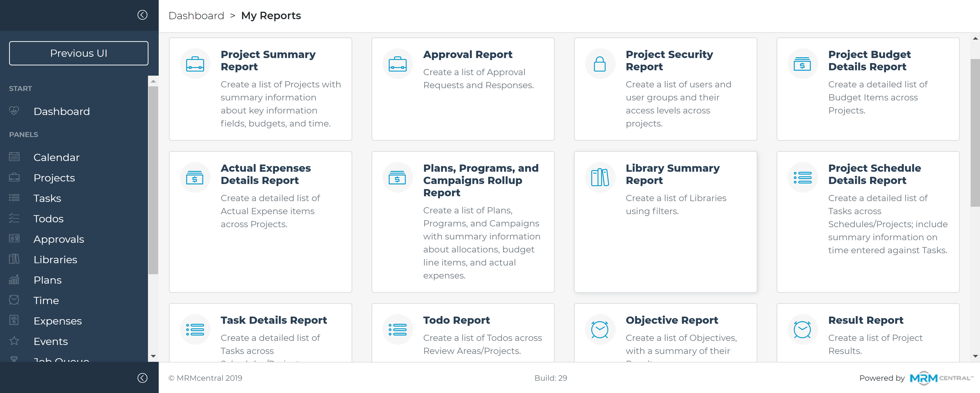The height and width of the screenshot is (393, 980).
Task: Navigate to Dashboard breadcrumb link
Action: point(196,16)
